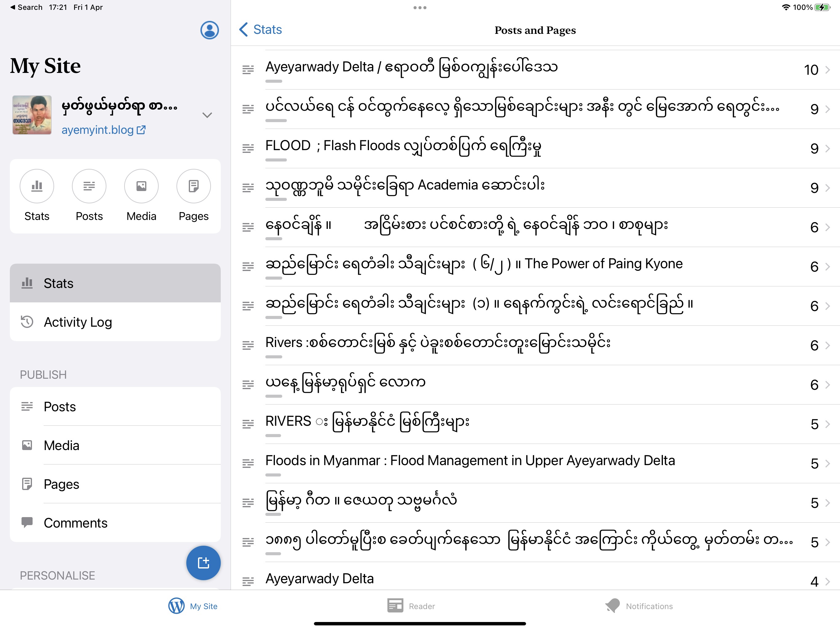Expand the site switcher chevron
This screenshot has width=840, height=630.
(x=207, y=115)
